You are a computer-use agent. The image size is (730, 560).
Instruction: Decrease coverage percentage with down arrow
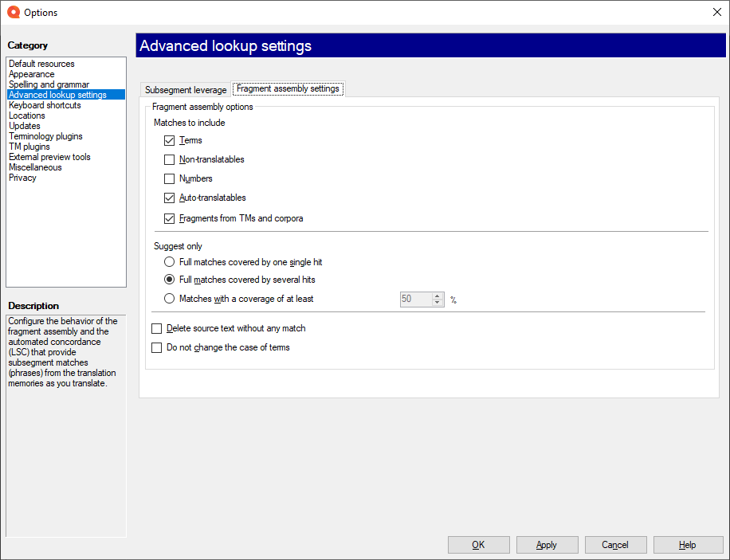437,303
